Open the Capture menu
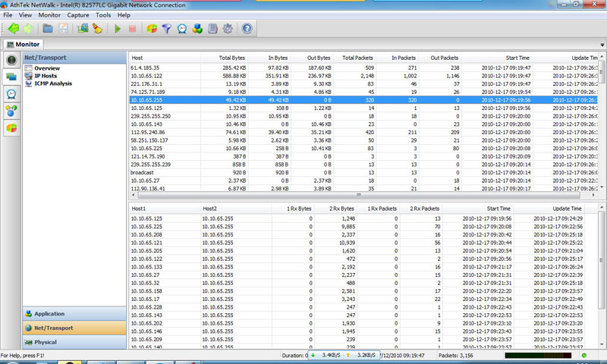This screenshot has width=607, height=364. 77,15
